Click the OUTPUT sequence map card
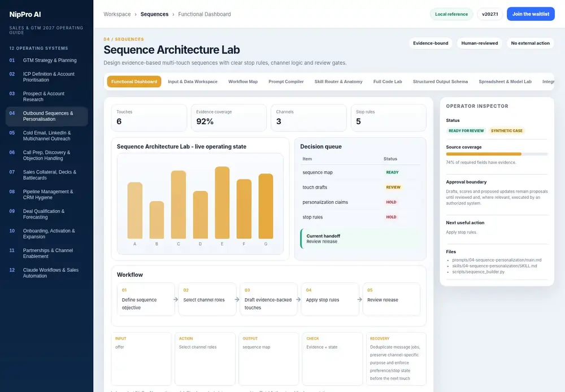Screen dimensions: 565x392 click(x=269, y=359)
